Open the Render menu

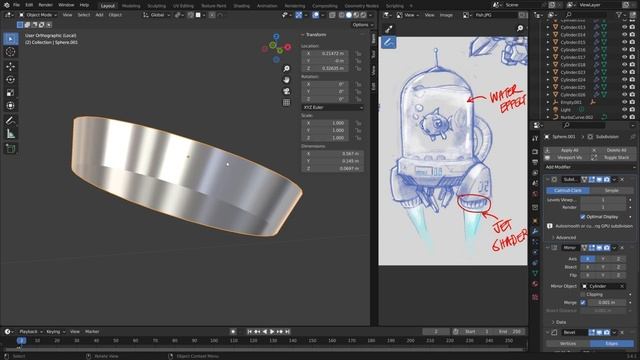45,5
